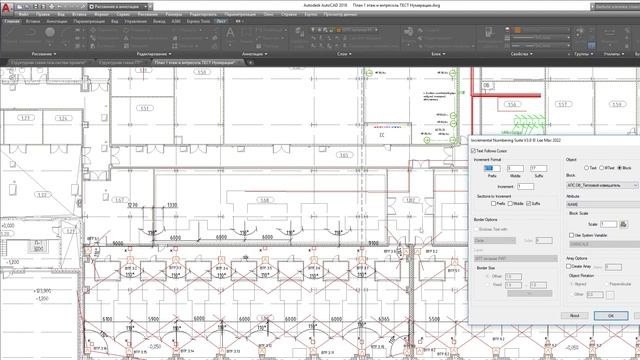Click the pick scale button beside Scale field
The image size is (640, 360).
[x=623, y=224]
